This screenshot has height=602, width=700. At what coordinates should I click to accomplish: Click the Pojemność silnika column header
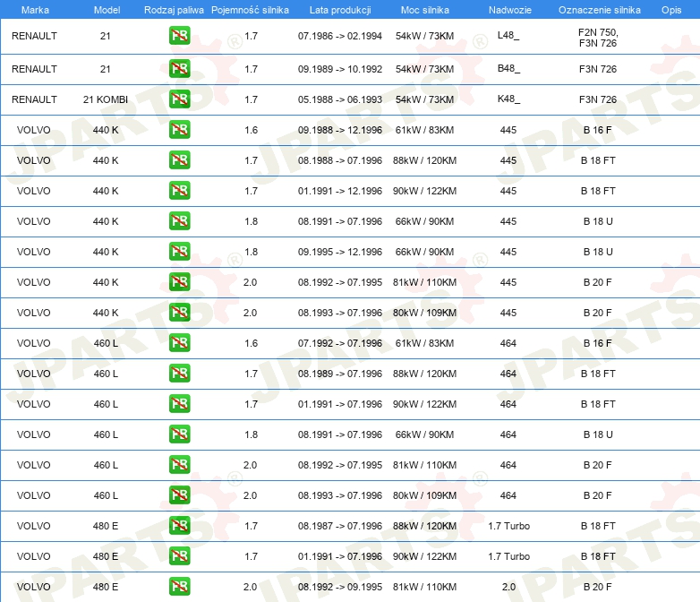click(250, 10)
